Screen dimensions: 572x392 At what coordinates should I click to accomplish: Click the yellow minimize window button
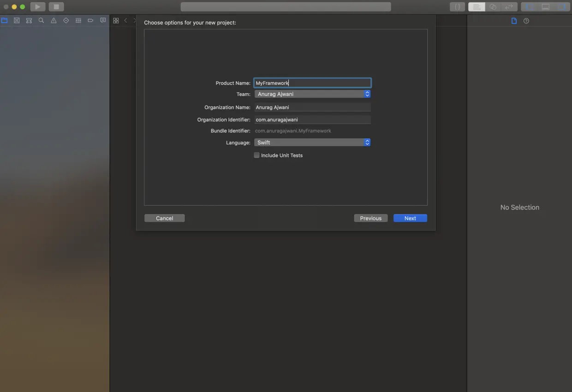(14, 7)
